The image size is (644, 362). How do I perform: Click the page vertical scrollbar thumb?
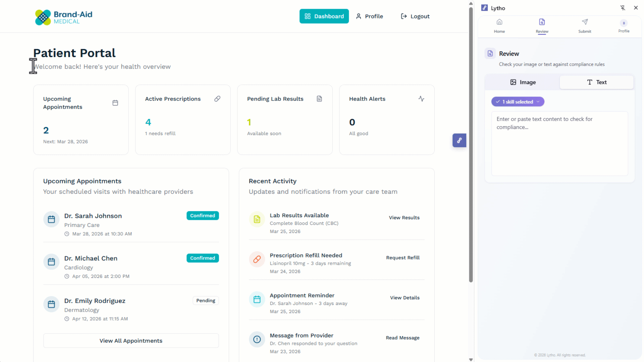(471, 144)
